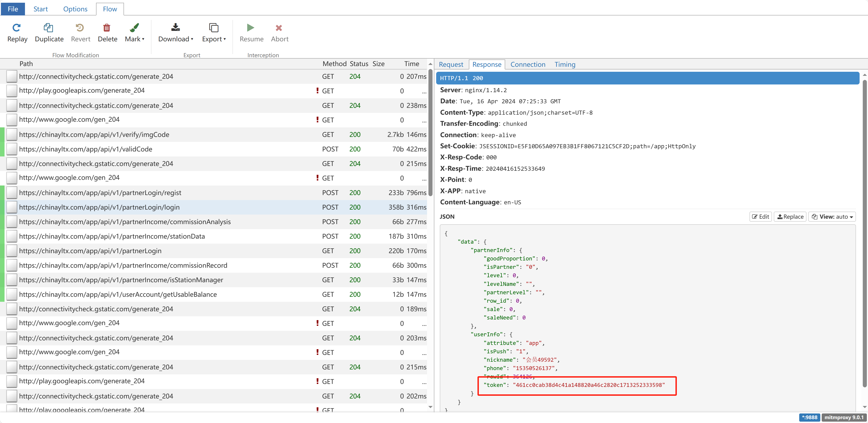
Task: Open the Mark brush dropdown
Action: 134,33
